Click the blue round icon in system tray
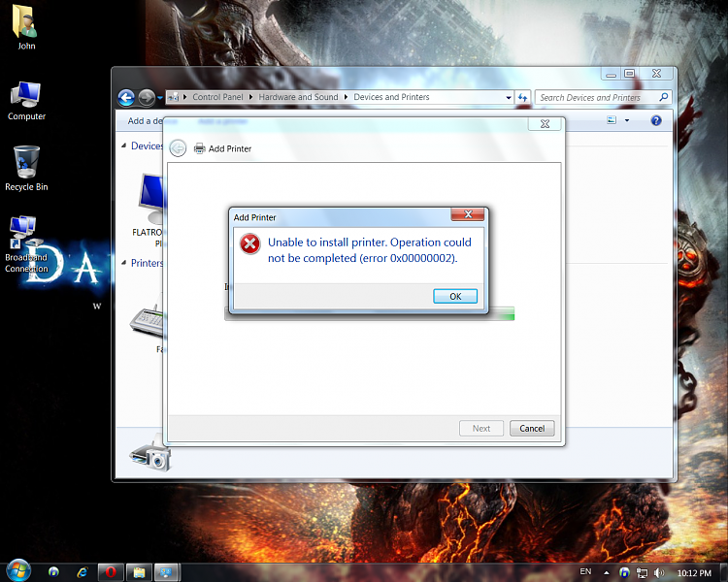The image size is (728, 582). [x=624, y=572]
